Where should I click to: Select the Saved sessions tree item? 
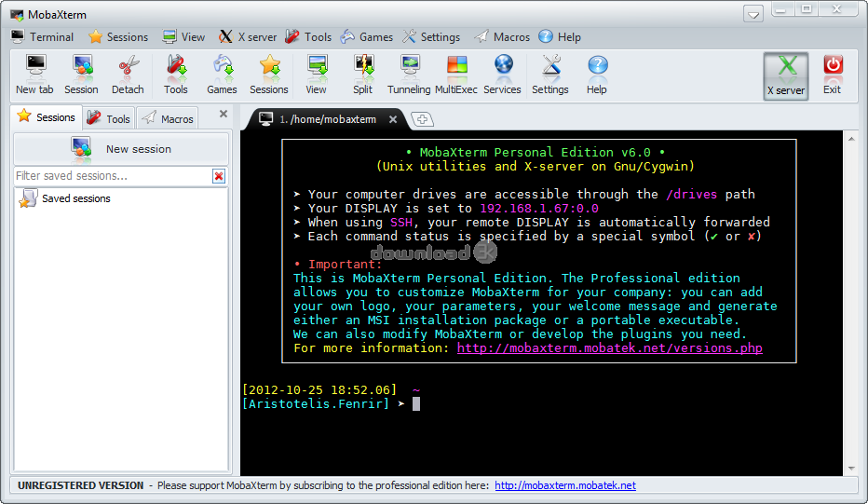tap(65, 198)
